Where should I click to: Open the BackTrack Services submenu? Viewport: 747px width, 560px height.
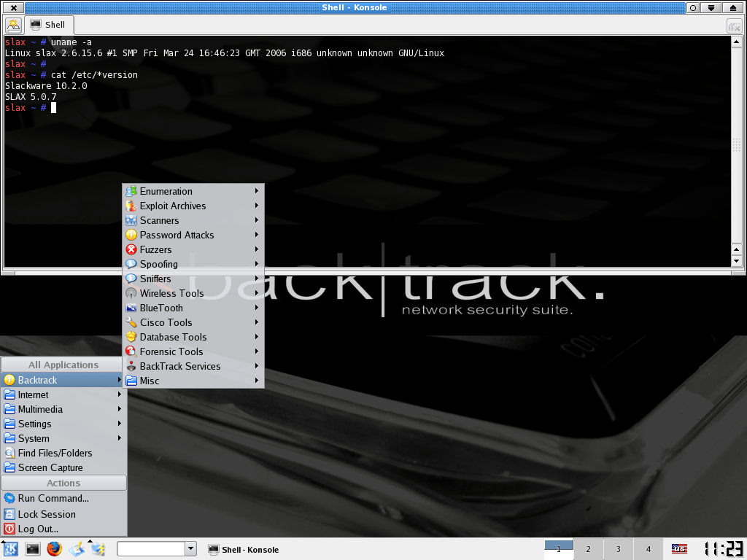pos(179,366)
